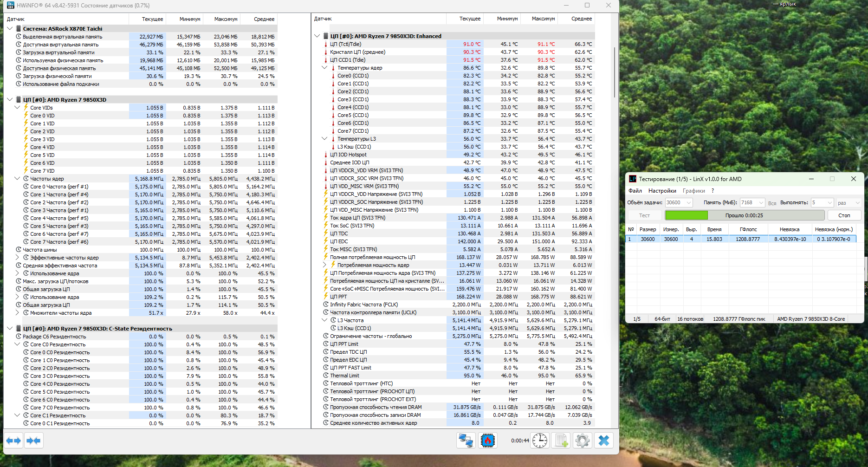Collapse the Частоты ядер tree node
This screenshot has width=868, height=467.
[x=17, y=178]
